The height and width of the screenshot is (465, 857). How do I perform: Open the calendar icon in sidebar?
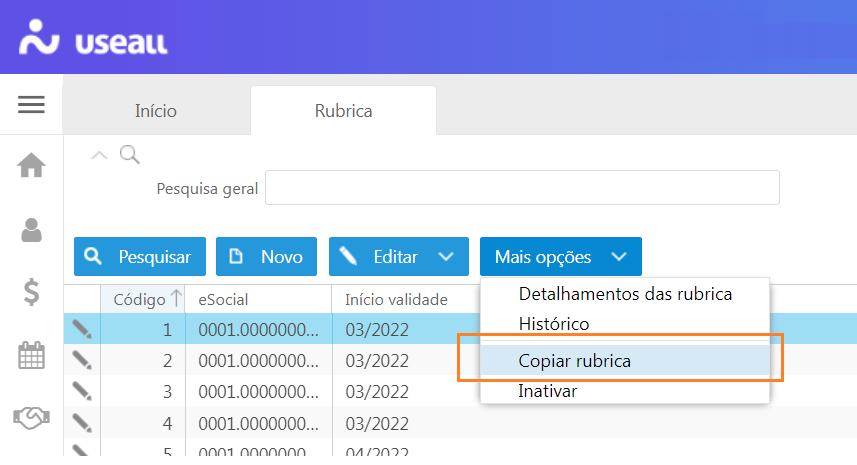point(31,355)
